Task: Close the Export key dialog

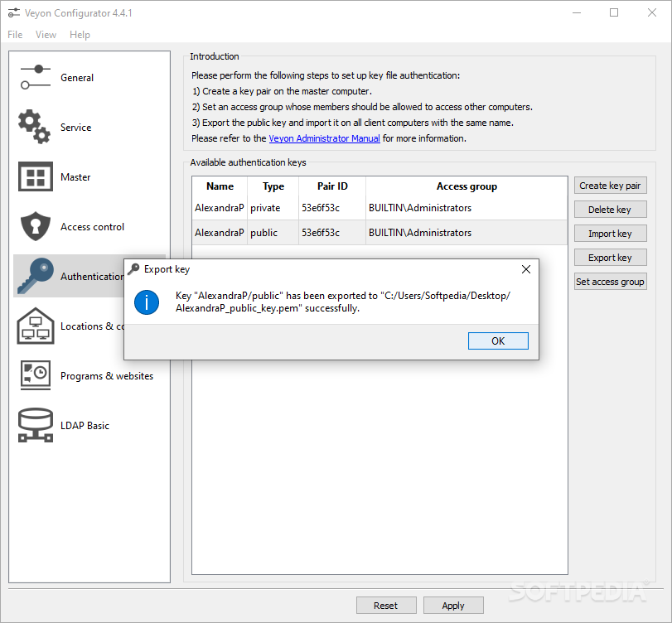Action: point(526,269)
